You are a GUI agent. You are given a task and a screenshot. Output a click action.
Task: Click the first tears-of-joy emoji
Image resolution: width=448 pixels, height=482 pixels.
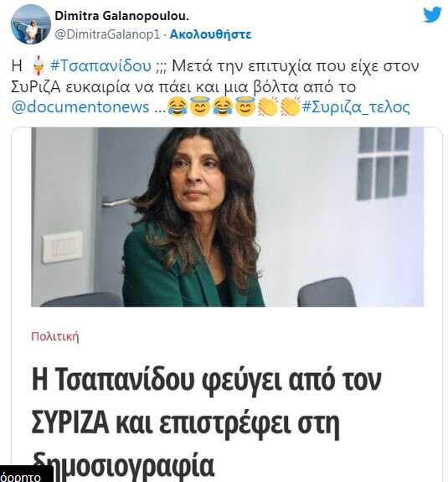tap(178, 106)
